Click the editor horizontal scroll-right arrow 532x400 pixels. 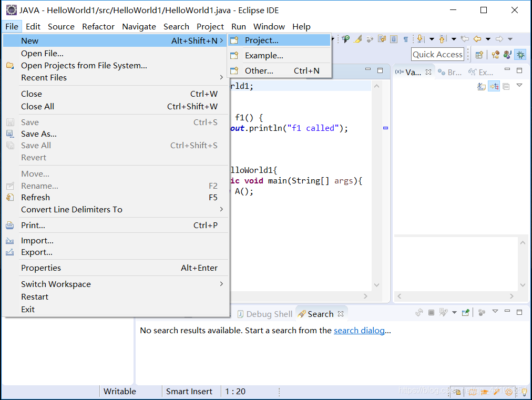tap(365, 296)
